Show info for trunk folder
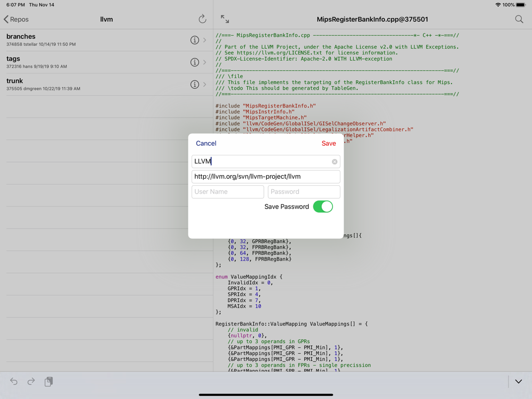This screenshot has width=532, height=399. click(194, 85)
